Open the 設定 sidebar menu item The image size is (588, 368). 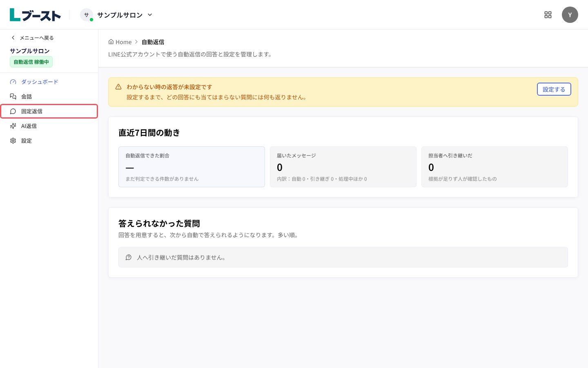tap(49, 141)
